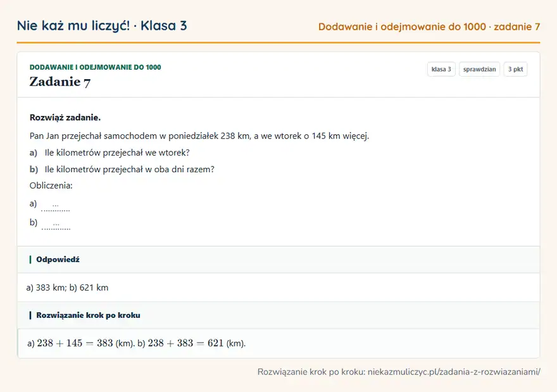Click the green 'DODAWANIE I ODEJMOWANIE DO 1000' category label

(95, 67)
